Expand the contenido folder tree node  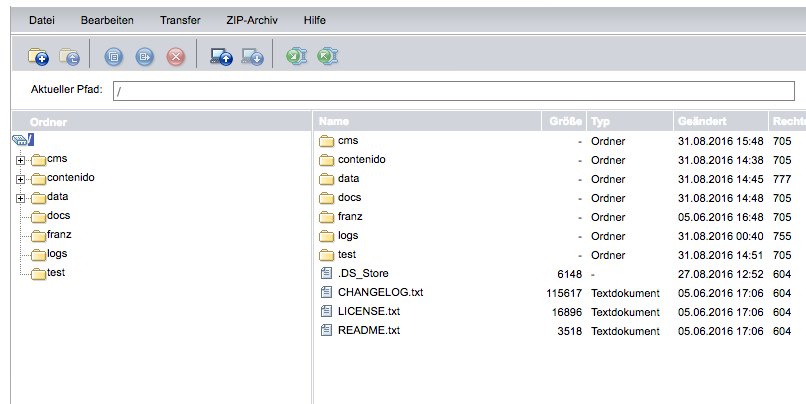tap(20, 179)
